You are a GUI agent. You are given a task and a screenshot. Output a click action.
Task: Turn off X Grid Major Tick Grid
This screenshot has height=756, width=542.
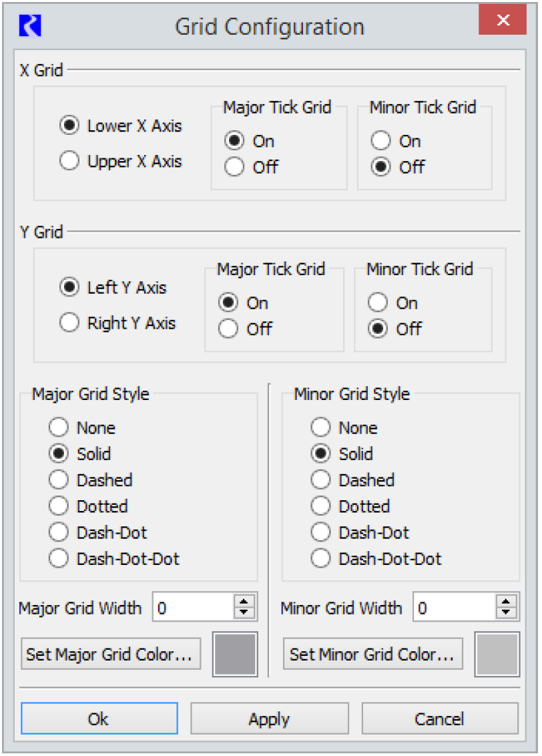pos(234,167)
